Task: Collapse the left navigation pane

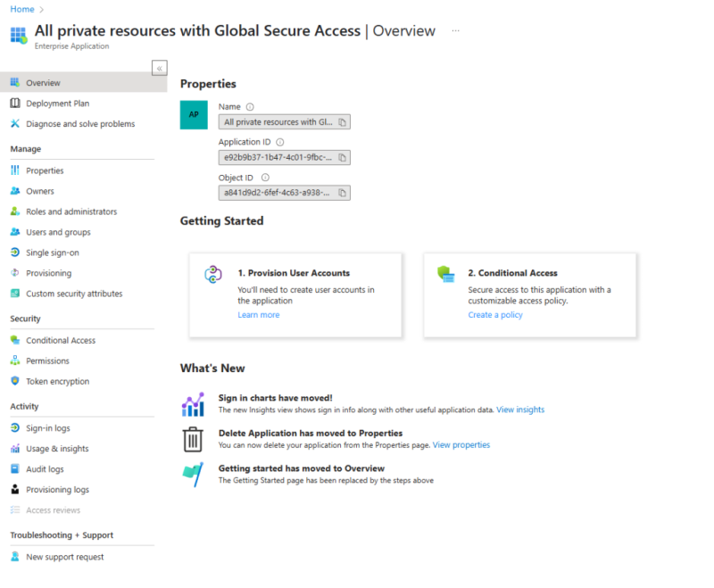Action: [x=159, y=68]
